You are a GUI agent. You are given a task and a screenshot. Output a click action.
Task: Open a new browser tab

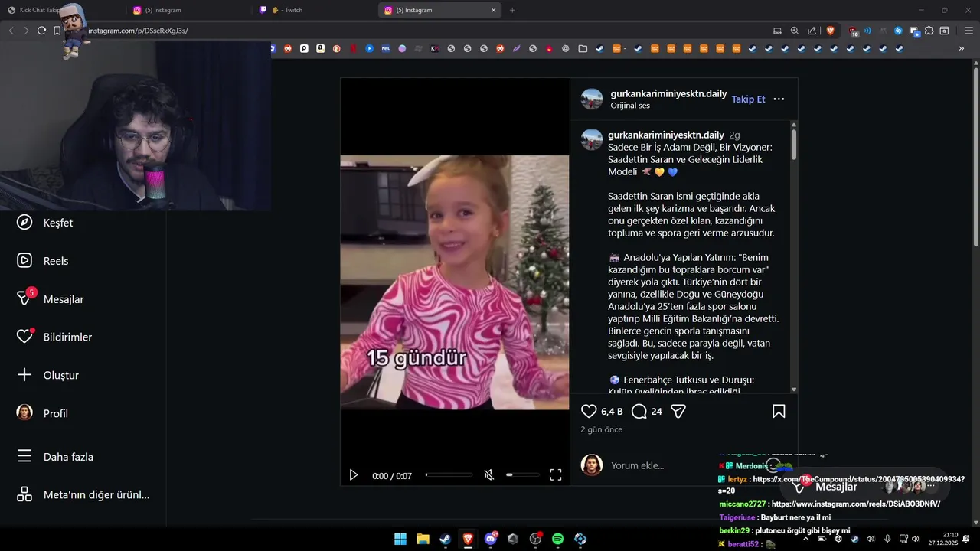coord(512,10)
